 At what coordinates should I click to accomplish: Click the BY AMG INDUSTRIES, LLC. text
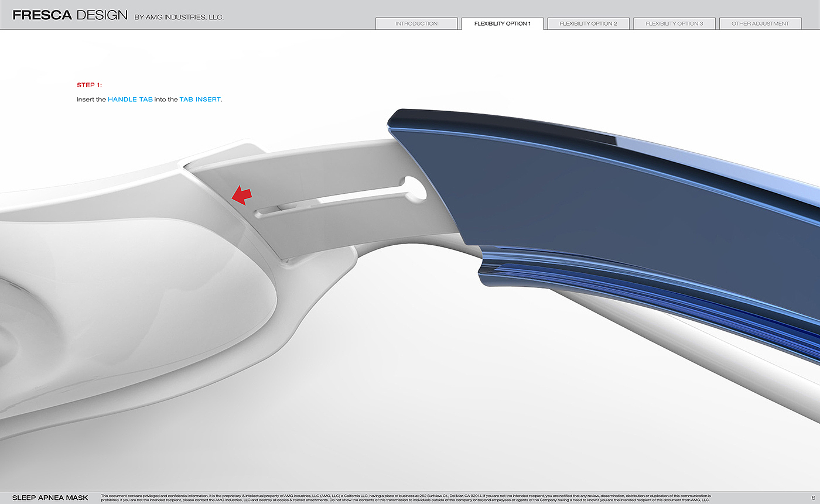tap(179, 18)
